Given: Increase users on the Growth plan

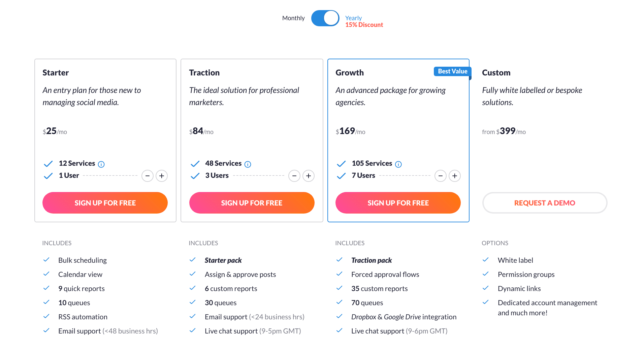Looking at the screenshot, I should 455,176.
